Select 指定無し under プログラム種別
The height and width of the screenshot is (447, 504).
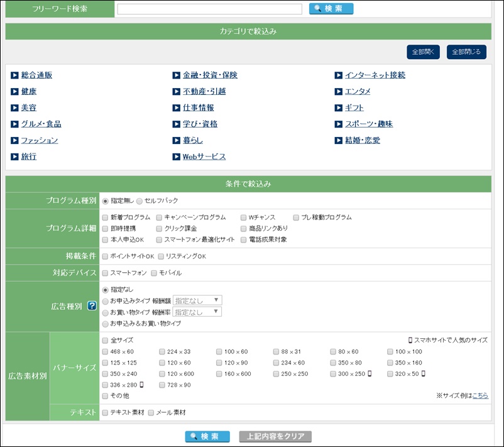pyautogui.click(x=105, y=201)
